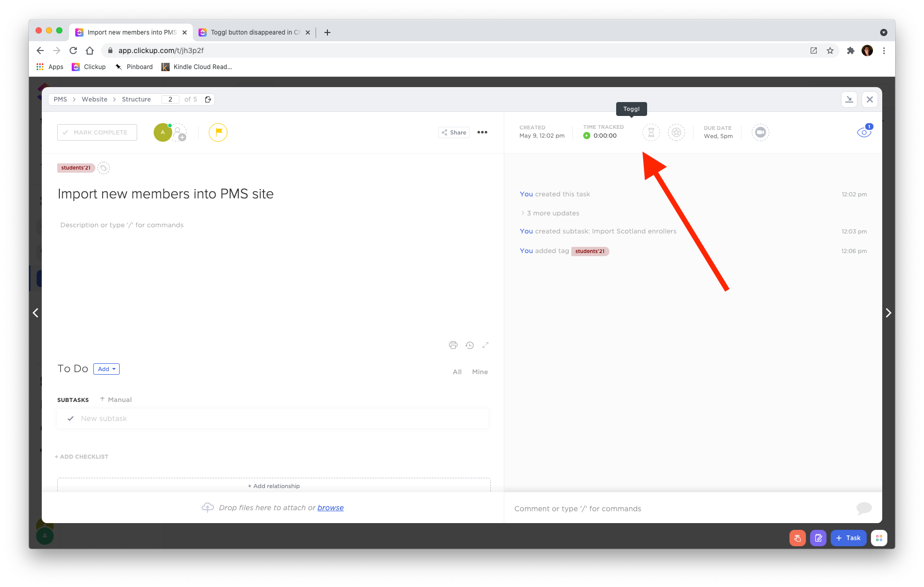Click the send comment bubble icon
The image size is (924, 587).
click(x=864, y=508)
